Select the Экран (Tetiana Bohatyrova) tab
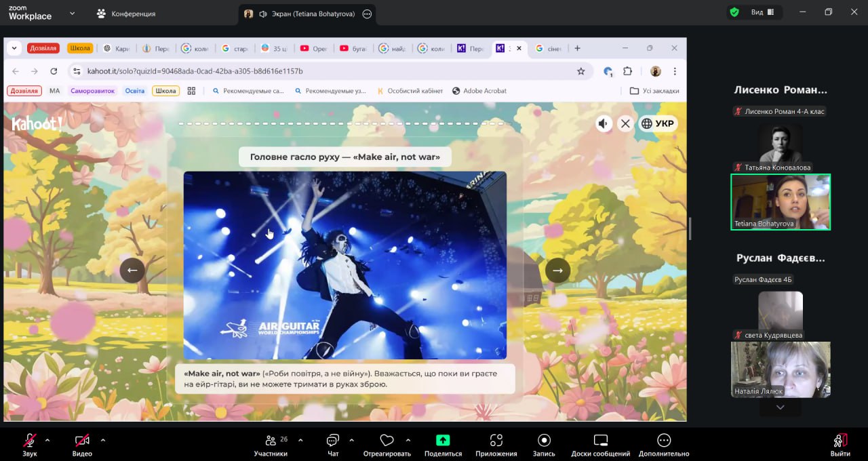The width and height of the screenshot is (868, 461). tap(307, 14)
